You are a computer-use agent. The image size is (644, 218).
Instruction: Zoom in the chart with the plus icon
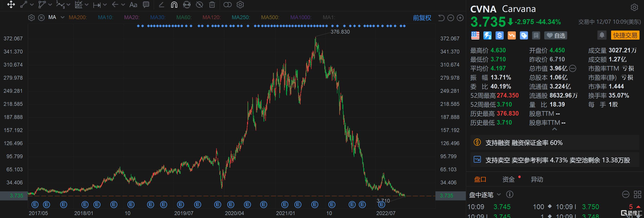point(460,18)
